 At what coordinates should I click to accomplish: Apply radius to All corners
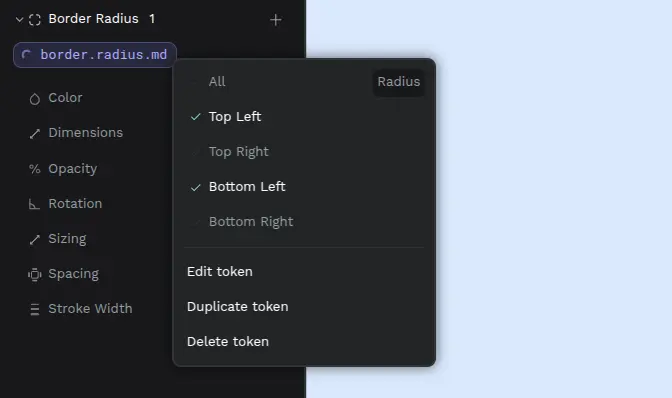click(217, 81)
